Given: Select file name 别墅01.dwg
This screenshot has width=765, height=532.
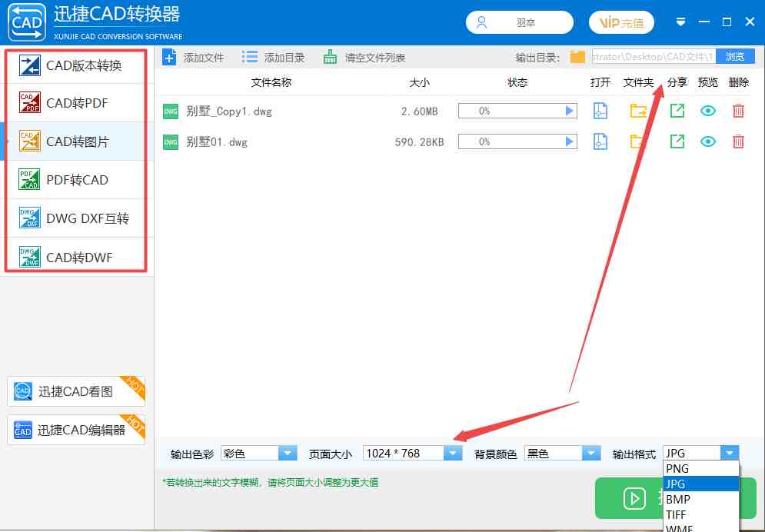Looking at the screenshot, I should pyautogui.click(x=217, y=142).
